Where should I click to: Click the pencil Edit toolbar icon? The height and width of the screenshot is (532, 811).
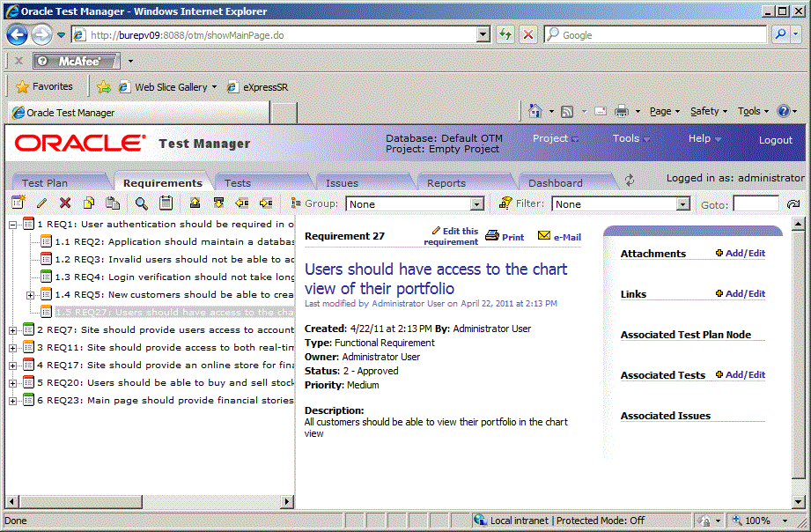click(42, 203)
